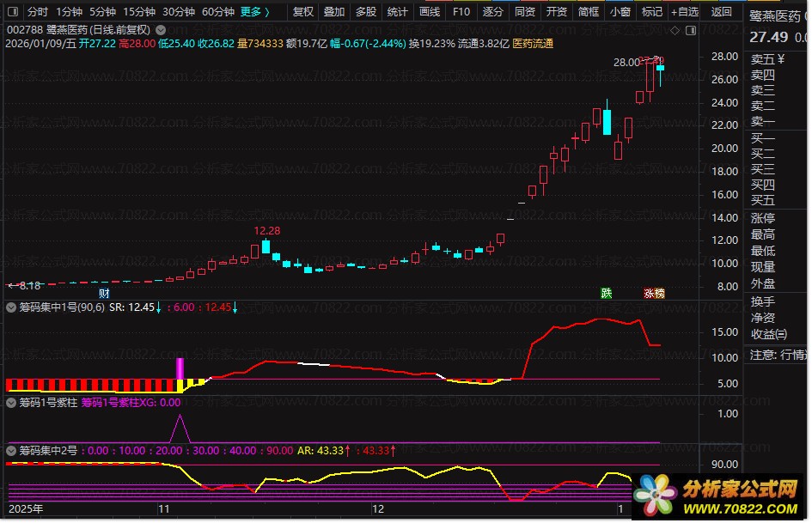Click the green 跌 marker on chart
Viewport: 812px width, 523px height.
click(x=607, y=293)
